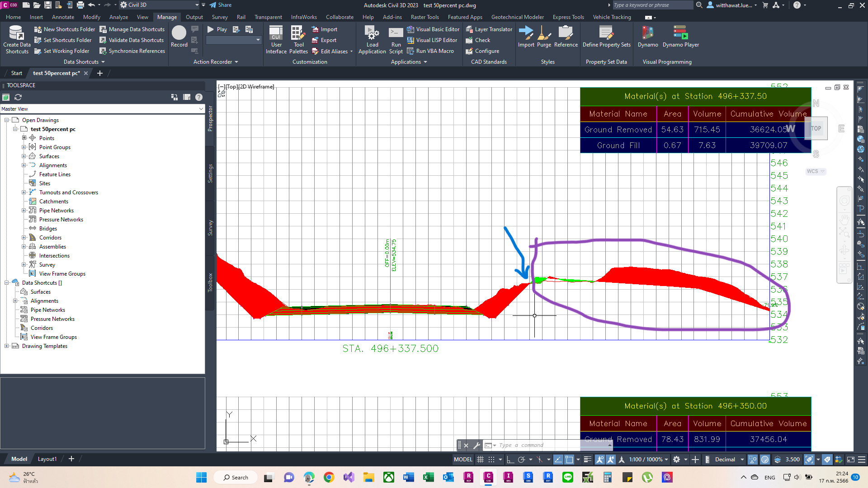Viewport: 868px width, 488px height.
Task: Click Toolspace refresh icon
Action: 18,97
